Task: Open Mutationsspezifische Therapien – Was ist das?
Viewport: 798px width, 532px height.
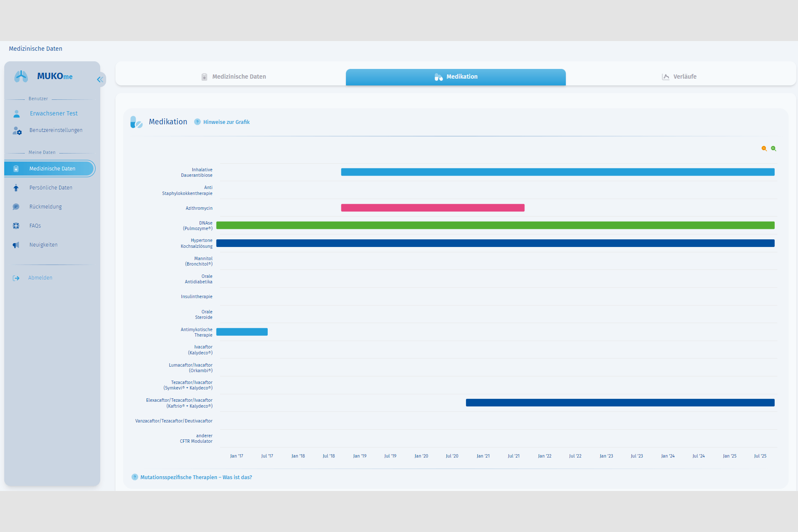Action: [x=196, y=477]
